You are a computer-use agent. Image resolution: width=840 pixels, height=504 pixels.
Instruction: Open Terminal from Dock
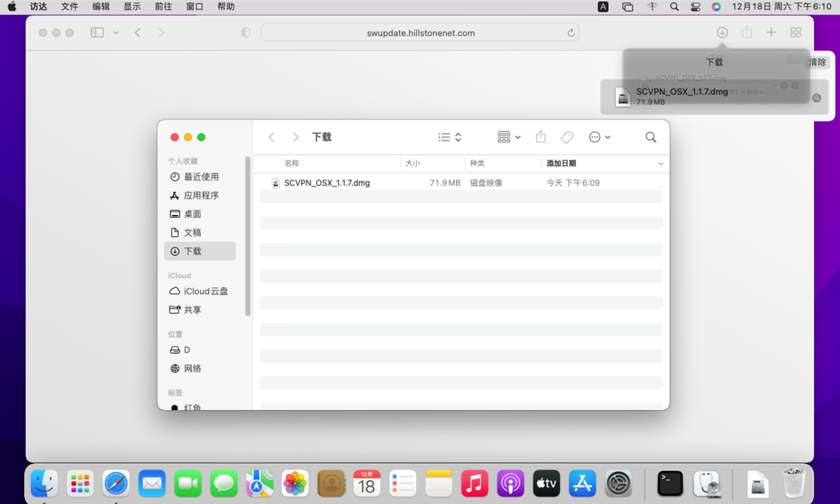[670, 483]
